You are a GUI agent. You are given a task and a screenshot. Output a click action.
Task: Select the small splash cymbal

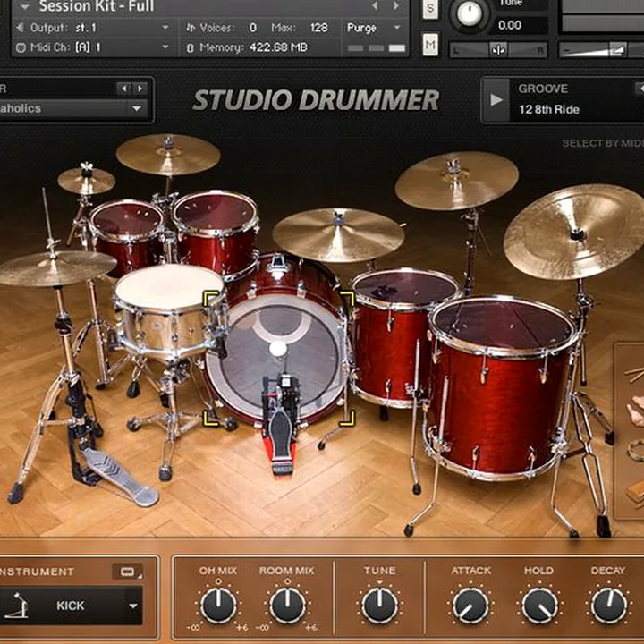86,181
